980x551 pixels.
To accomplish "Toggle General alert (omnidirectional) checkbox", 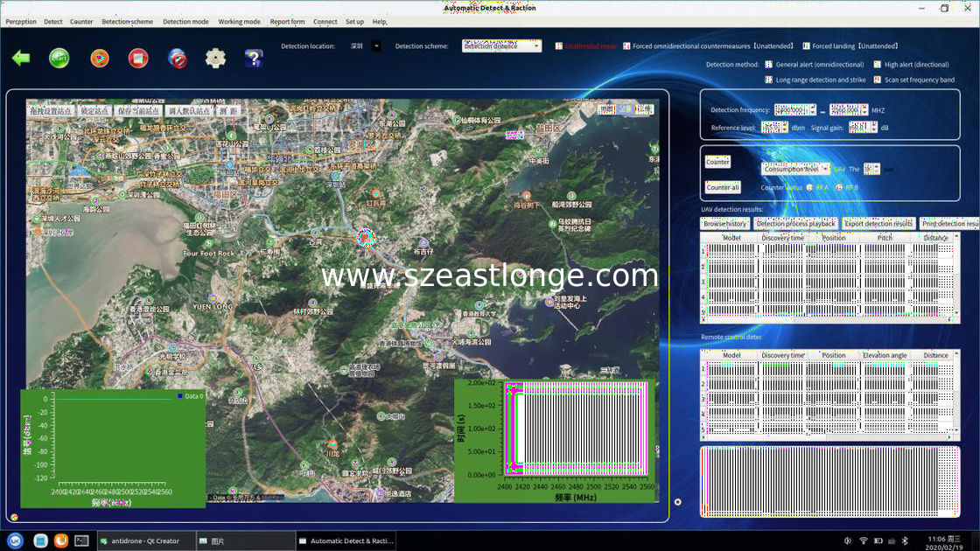I will coord(768,65).
